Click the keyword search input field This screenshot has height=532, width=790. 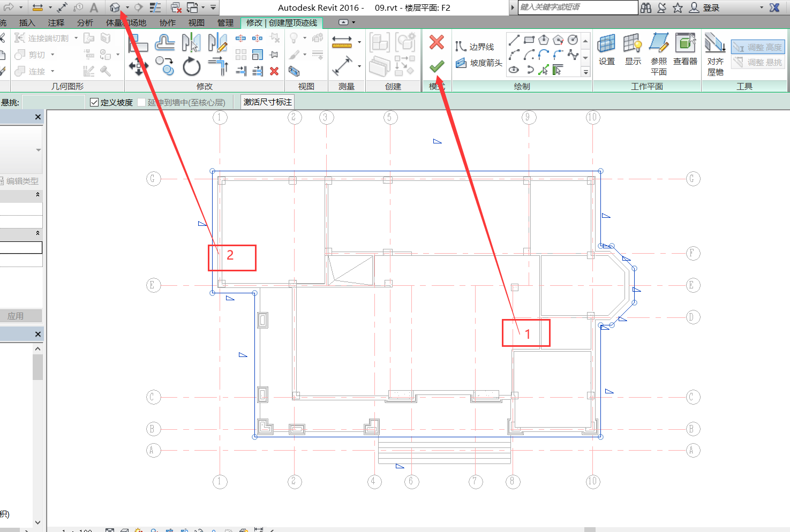[577, 7]
